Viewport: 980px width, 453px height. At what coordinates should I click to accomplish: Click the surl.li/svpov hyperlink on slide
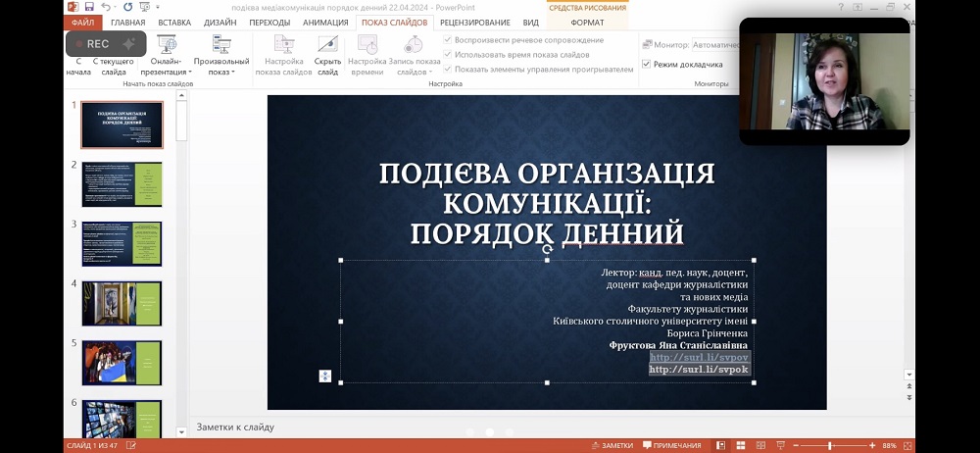[699, 358]
